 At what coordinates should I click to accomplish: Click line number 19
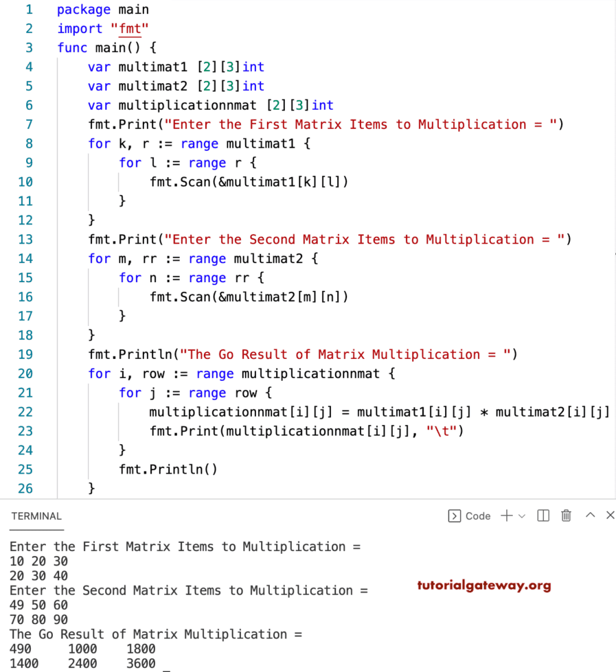25,354
